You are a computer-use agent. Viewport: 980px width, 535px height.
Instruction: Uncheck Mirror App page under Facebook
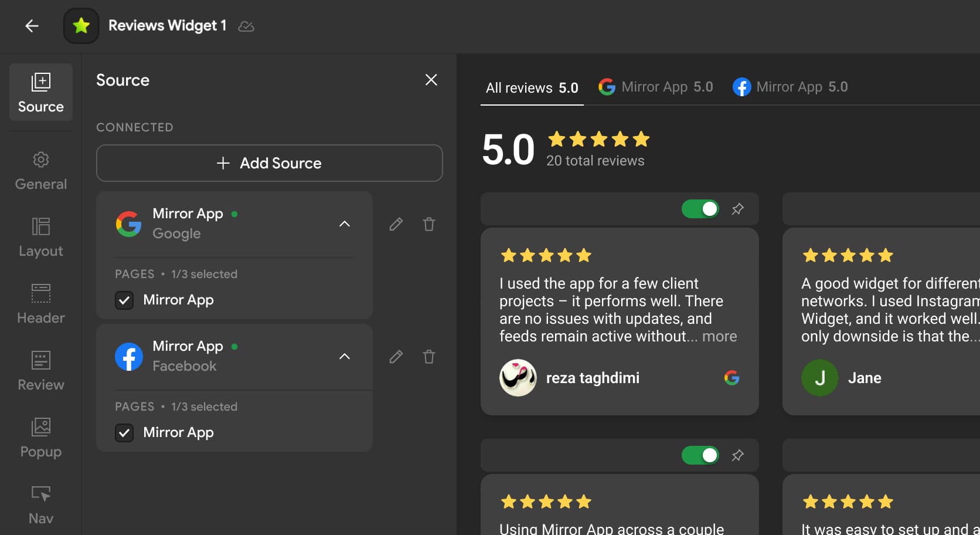tap(124, 433)
